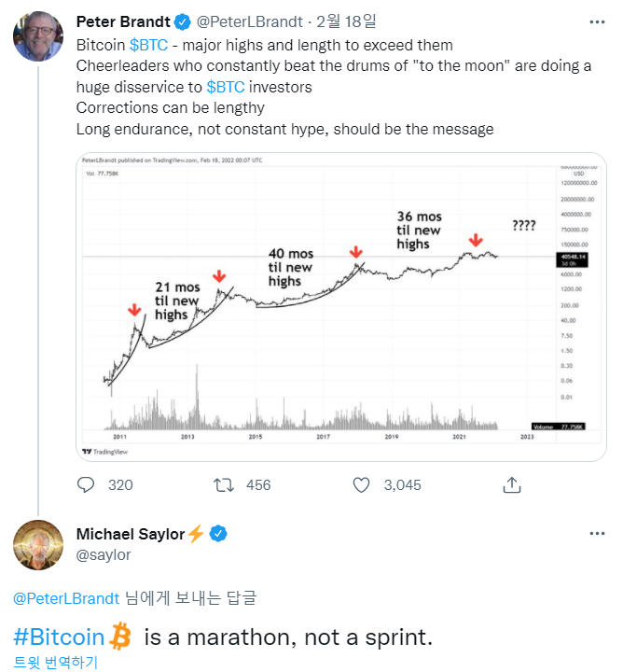623x672 pixels.
Task: View the 456 retweets count
Action: (258, 485)
